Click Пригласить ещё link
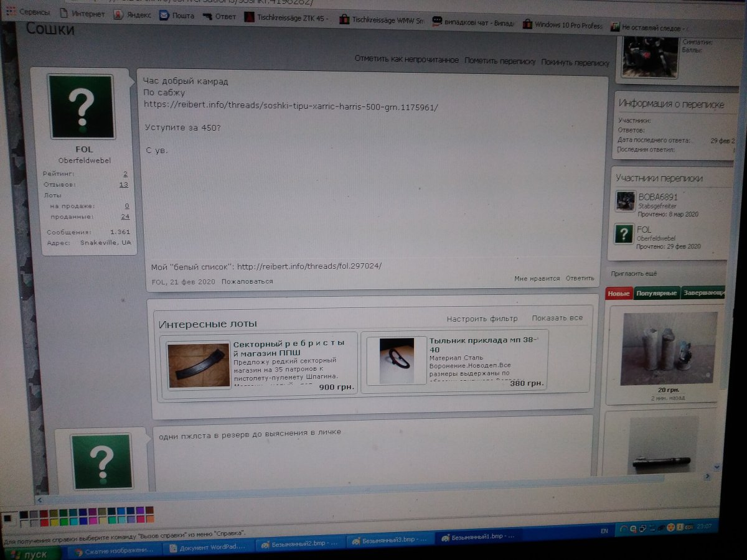The image size is (747, 560). click(634, 274)
